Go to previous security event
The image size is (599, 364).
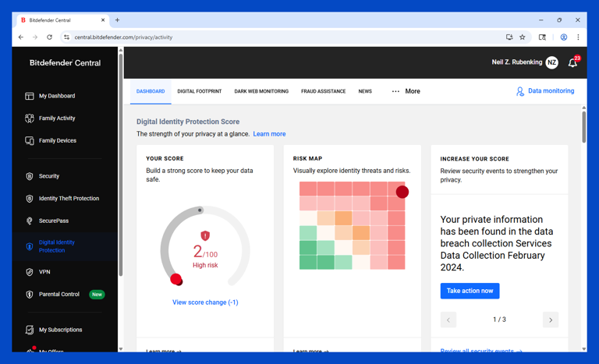tap(448, 320)
